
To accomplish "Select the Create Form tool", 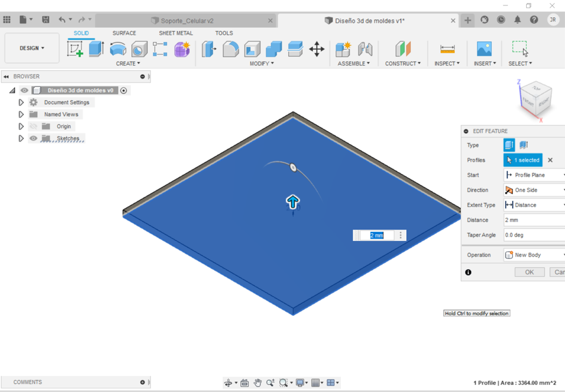I will (182, 49).
